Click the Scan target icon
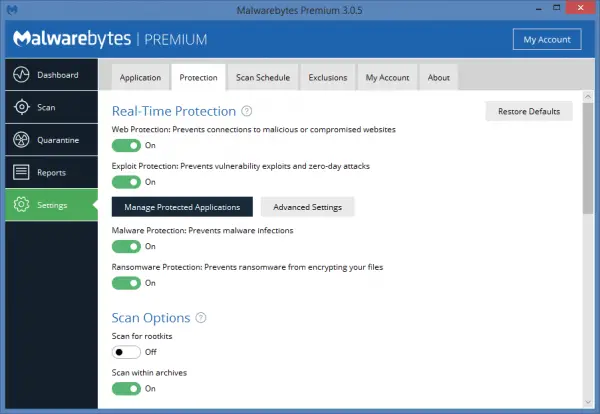 [x=22, y=107]
